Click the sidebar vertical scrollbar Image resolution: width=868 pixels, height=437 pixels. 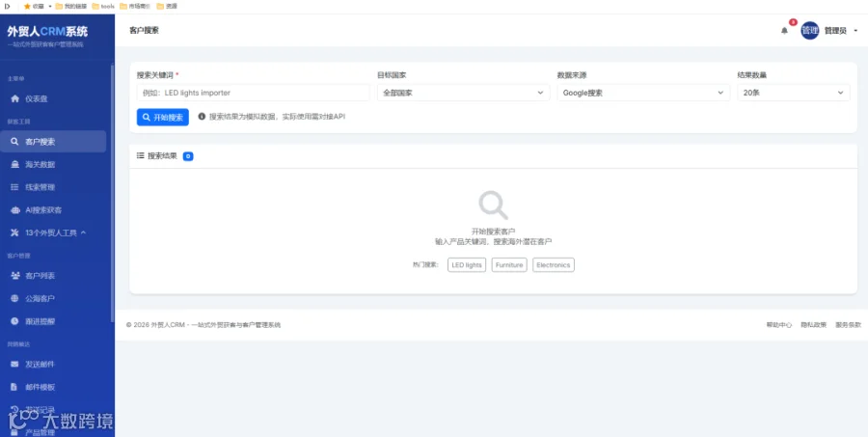click(x=113, y=194)
